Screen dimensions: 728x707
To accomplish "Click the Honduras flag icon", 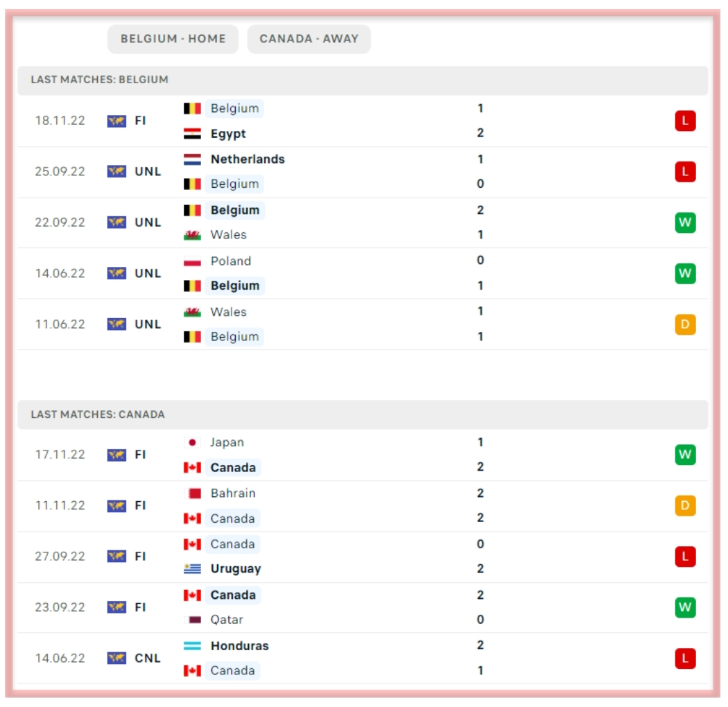I will [x=192, y=646].
